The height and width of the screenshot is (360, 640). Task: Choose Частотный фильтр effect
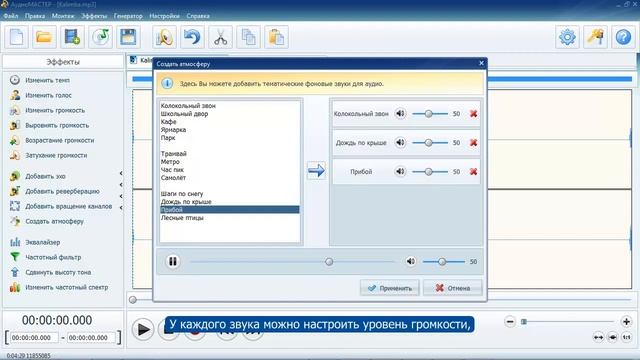coord(53,257)
